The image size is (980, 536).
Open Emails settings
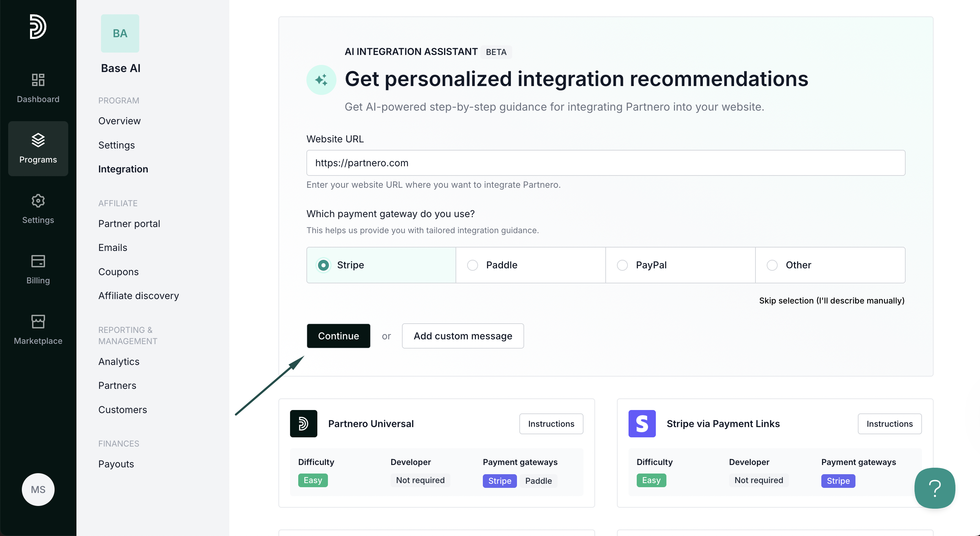pos(113,248)
